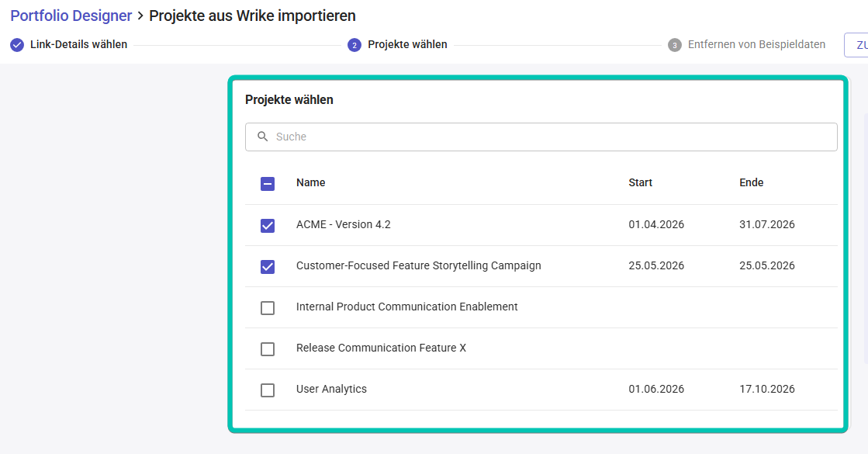The image size is (868, 454).
Task: Enable the Release Communication Feature X checkbox
Action: point(268,348)
